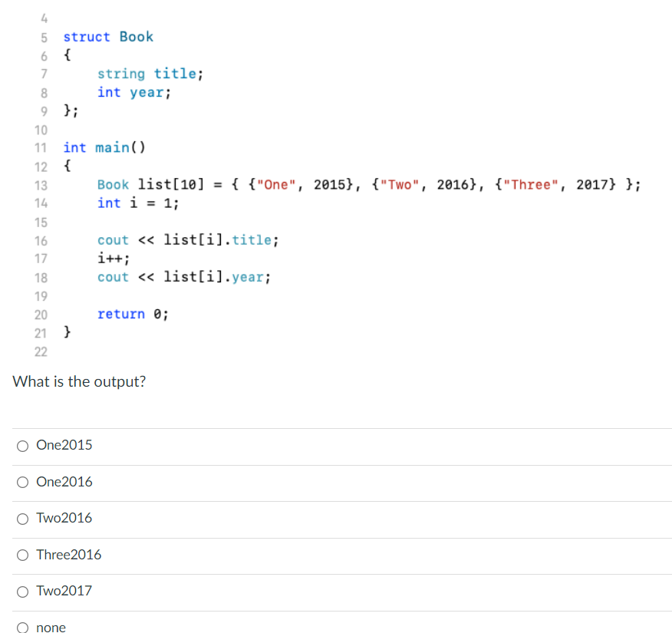Image resolution: width=672 pixels, height=633 pixels.
Task: Click the 'struct Book' code line
Action: tap(108, 37)
